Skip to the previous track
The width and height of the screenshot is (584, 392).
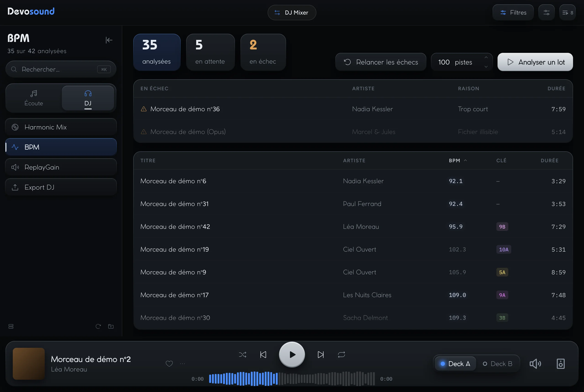click(263, 354)
